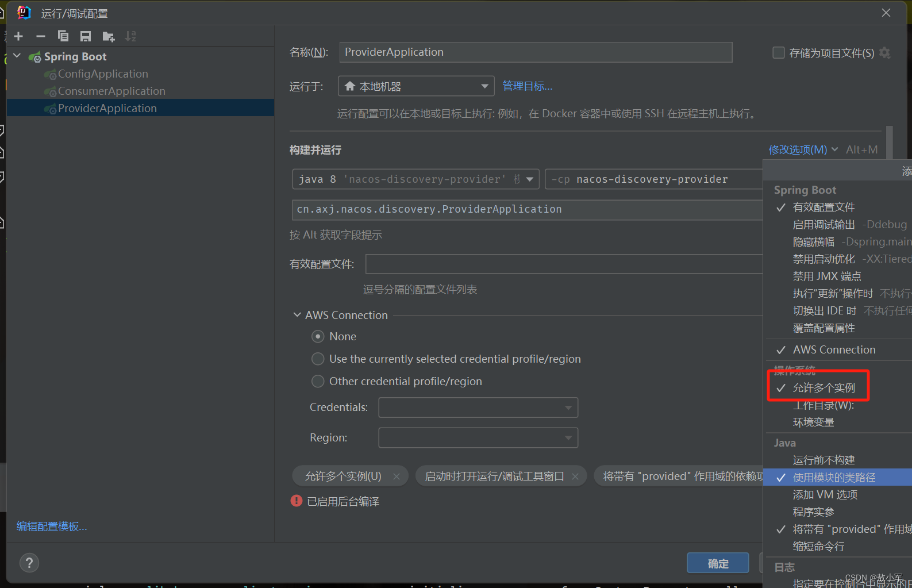Create new folder for configurations
This screenshot has height=588, width=912.
(x=109, y=36)
